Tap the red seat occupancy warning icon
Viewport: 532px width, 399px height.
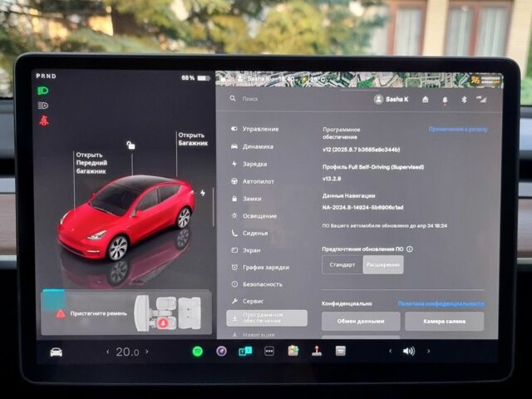tap(163, 323)
